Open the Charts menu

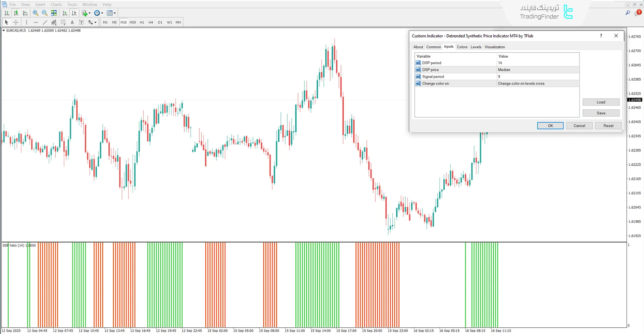click(56, 4)
